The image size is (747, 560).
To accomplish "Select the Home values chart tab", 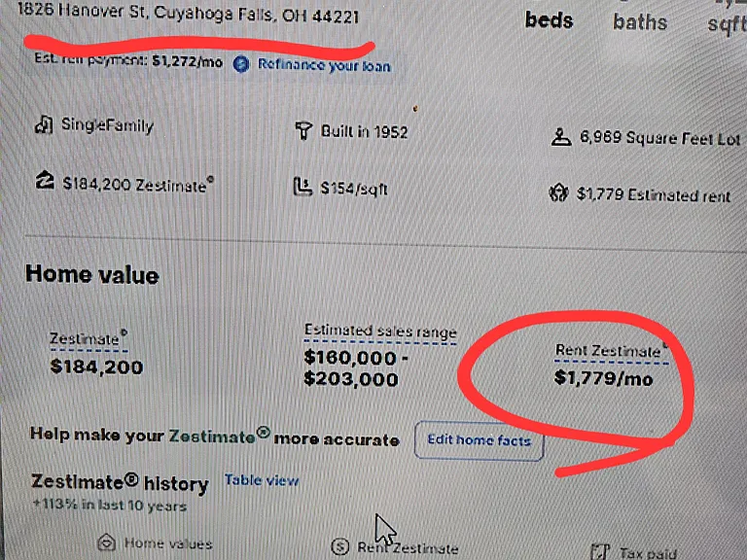I will click(x=155, y=542).
